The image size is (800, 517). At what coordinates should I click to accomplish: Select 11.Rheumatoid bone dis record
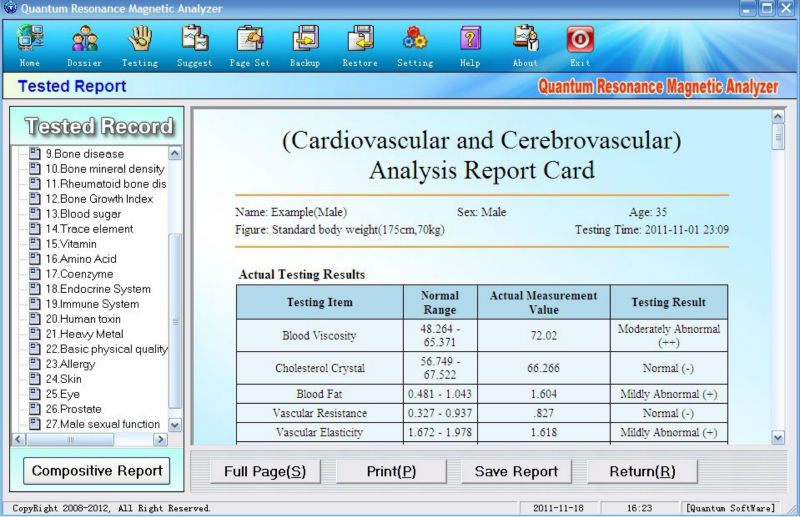click(106, 184)
